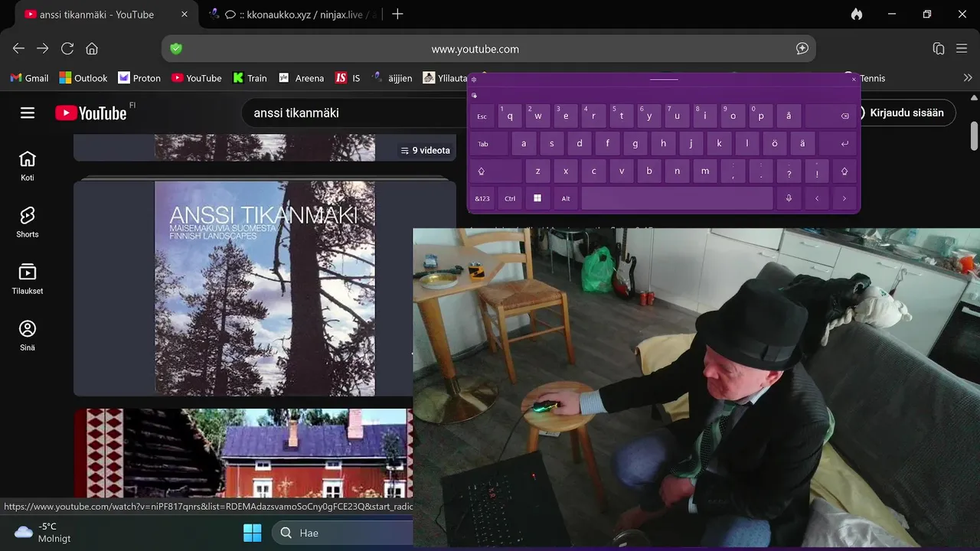Open the YouTube guide hamburger menu
The width and height of the screenshot is (980, 551).
28,112
